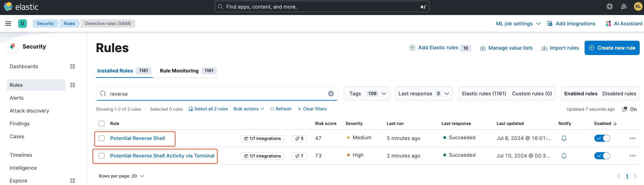
Task: Click the rule search field
Action: tap(217, 94)
